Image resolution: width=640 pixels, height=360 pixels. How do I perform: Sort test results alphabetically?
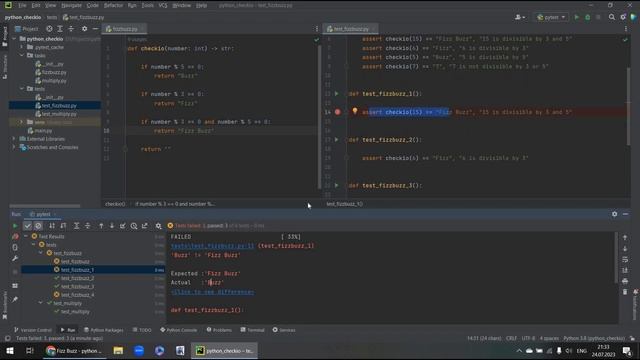click(52, 226)
